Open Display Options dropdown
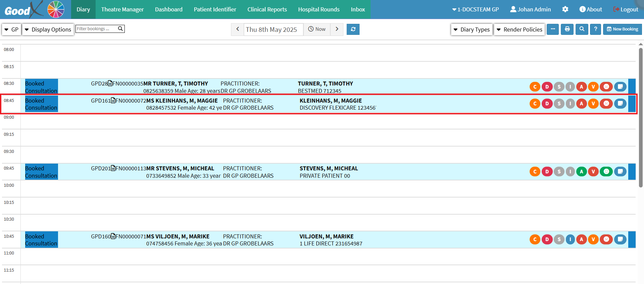This screenshot has width=644, height=284. coord(48,30)
